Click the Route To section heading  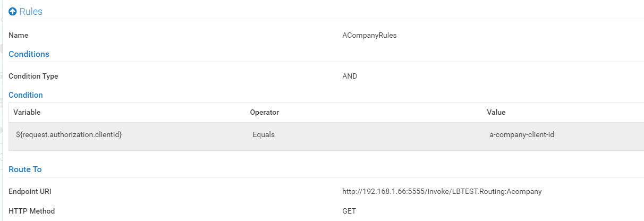25,169
